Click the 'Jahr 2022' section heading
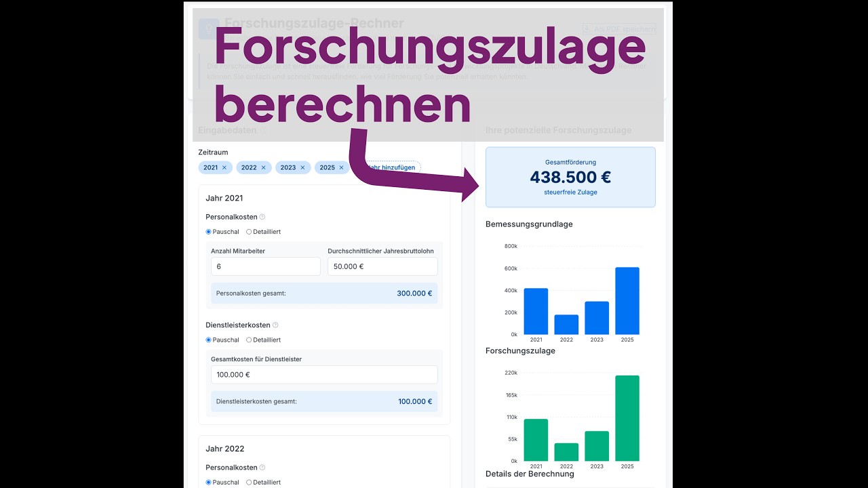This screenshot has height=488, width=868. pyautogui.click(x=224, y=449)
